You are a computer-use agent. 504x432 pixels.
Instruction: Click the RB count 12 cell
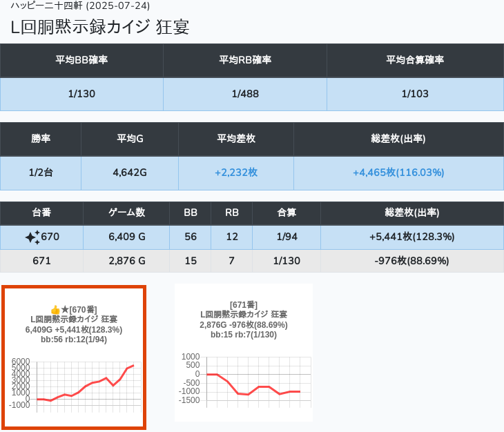tap(232, 237)
